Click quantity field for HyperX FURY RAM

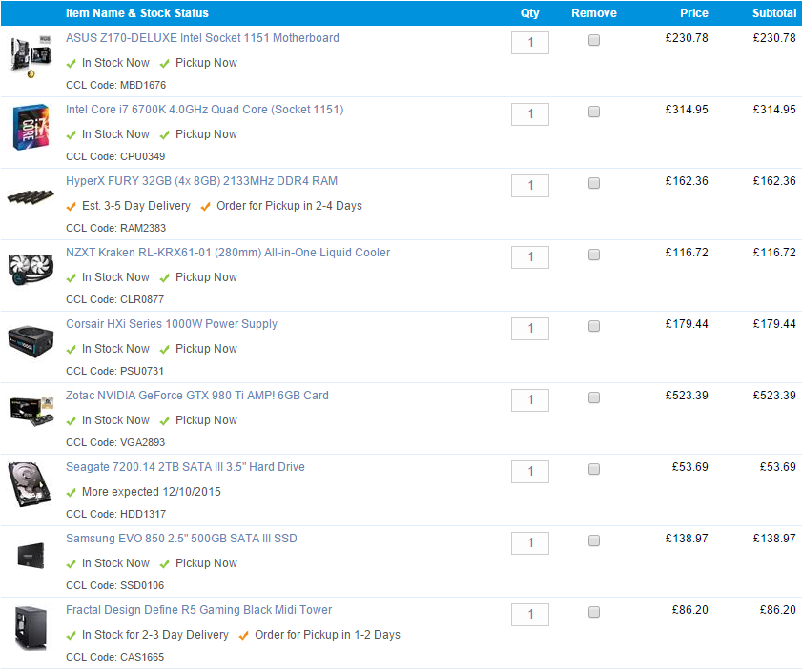coord(530,186)
